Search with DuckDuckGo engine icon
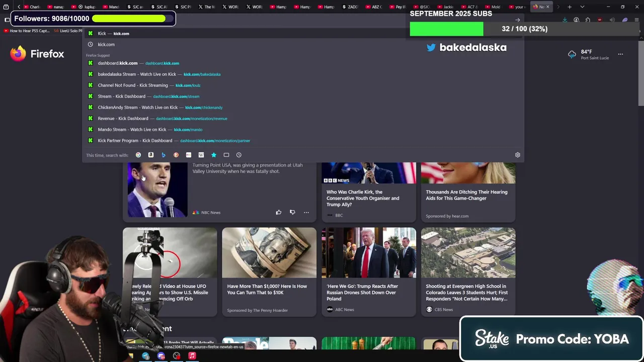The image size is (644, 362). 176,155
